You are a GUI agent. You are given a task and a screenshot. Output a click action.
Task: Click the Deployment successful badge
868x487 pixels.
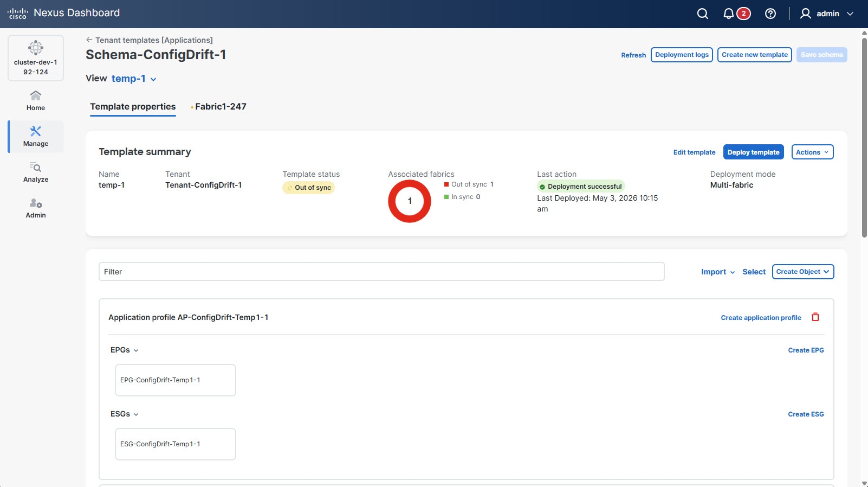[x=581, y=187]
